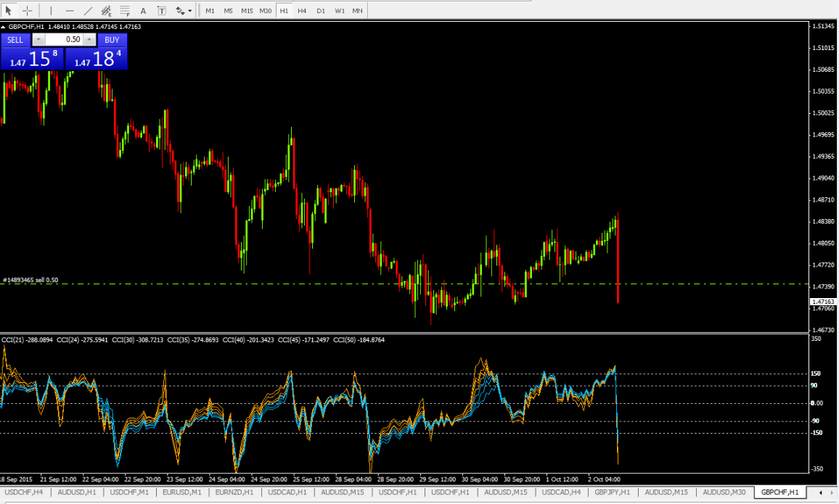Image resolution: width=839 pixels, height=504 pixels.
Task: Click the SELL button
Action: [15, 40]
